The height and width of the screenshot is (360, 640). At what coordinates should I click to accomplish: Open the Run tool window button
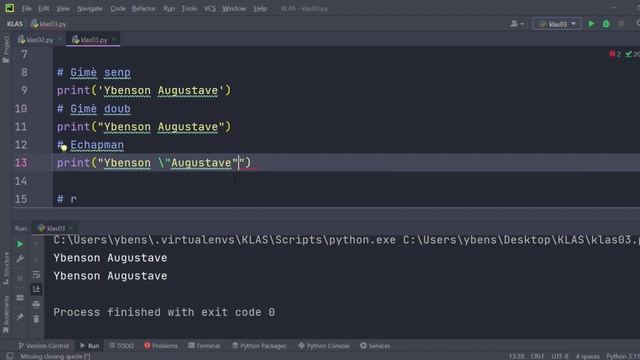[x=89, y=346]
